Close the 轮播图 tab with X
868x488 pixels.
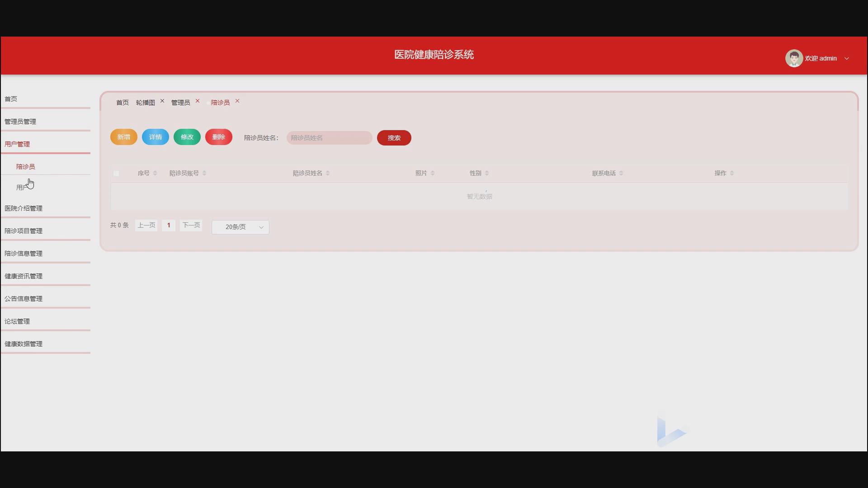click(162, 101)
